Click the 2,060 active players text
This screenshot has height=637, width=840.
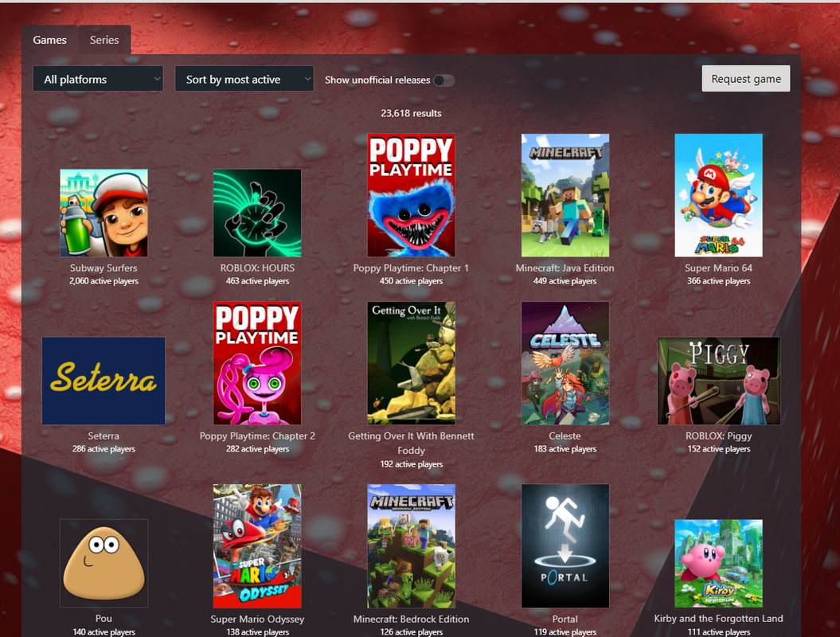pos(104,281)
